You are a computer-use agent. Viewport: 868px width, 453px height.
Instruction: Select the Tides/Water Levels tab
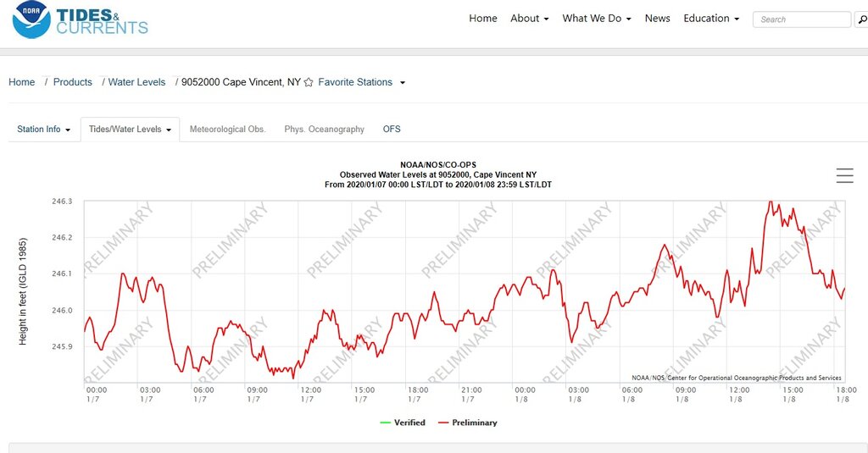point(130,130)
